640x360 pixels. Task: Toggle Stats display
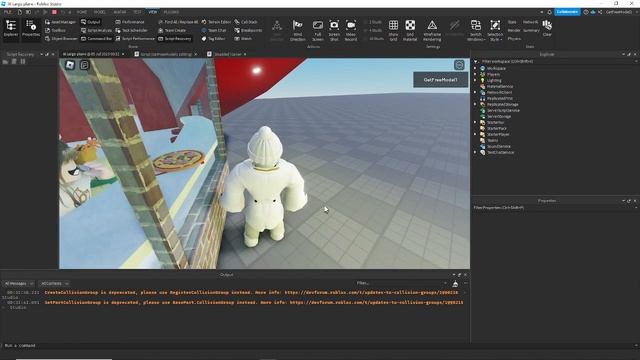pos(512,22)
